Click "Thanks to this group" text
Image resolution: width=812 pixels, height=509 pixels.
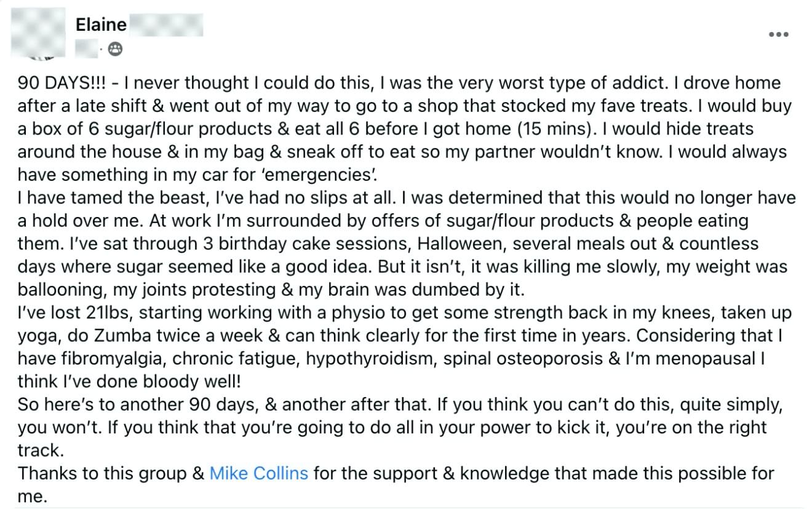[x=102, y=473]
